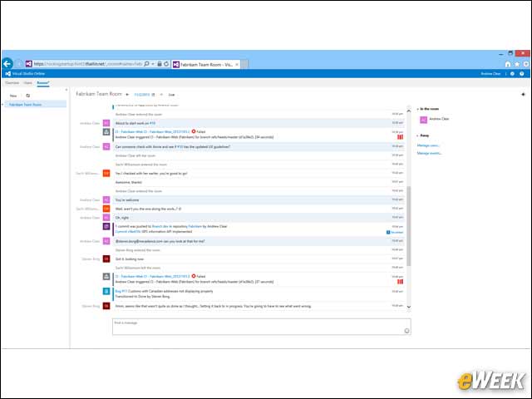The width and height of the screenshot is (532, 399).
Task: Click the browser URL address field
Action: pos(87,64)
